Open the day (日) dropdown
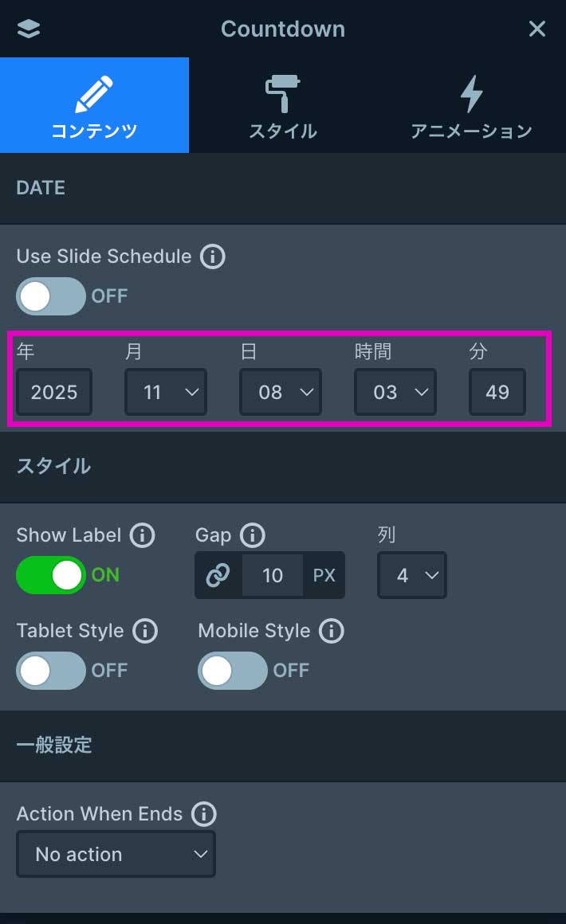Viewport: 566px width, 924px height. 281,392
